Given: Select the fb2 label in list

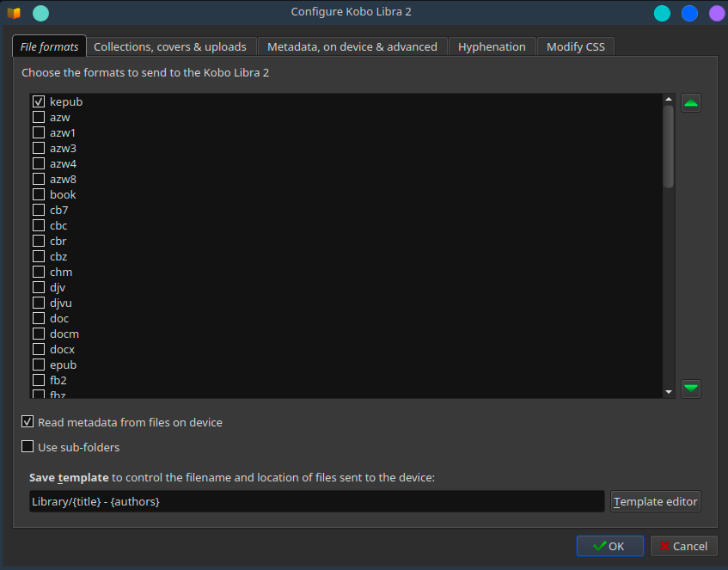Looking at the screenshot, I should 58,380.
